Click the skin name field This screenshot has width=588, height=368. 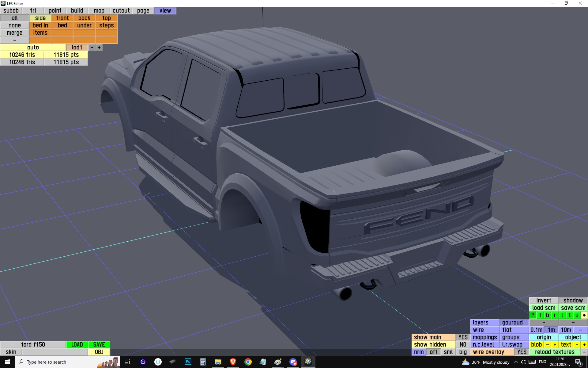click(x=55, y=352)
